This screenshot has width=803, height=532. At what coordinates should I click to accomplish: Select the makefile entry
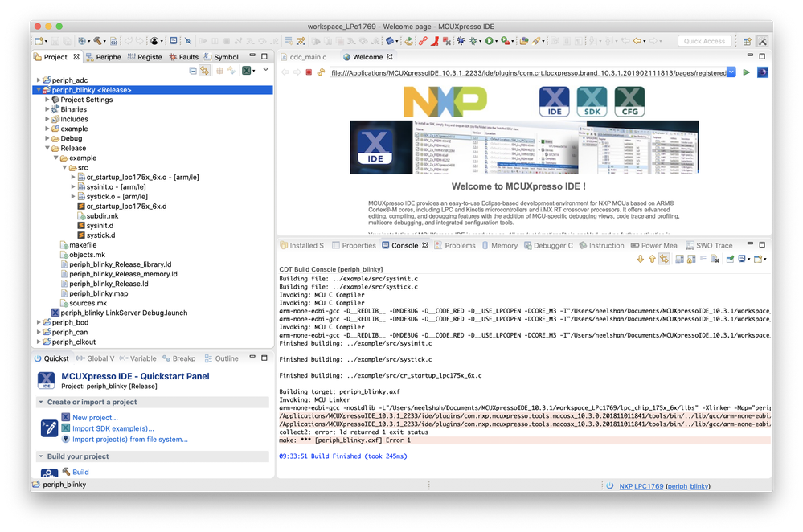(83, 245)
